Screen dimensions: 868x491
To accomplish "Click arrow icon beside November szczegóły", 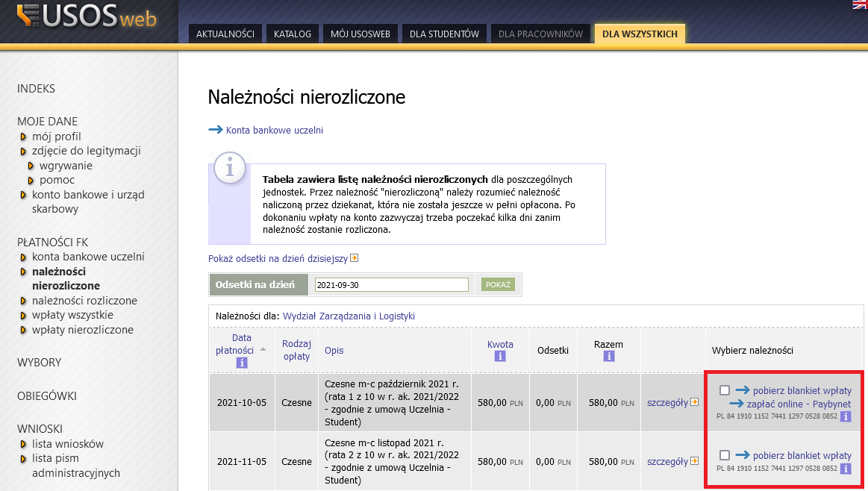I will (x=694, y=461).
